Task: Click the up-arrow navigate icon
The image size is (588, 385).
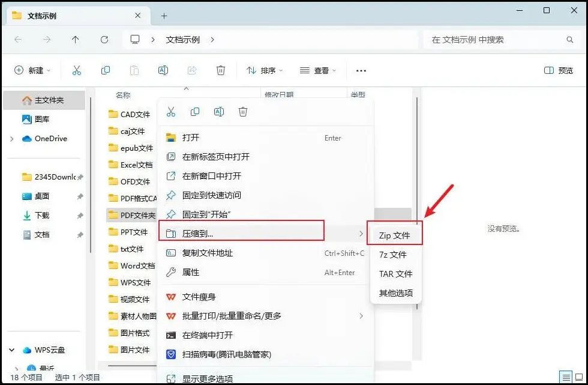Action: click(74, 40)
